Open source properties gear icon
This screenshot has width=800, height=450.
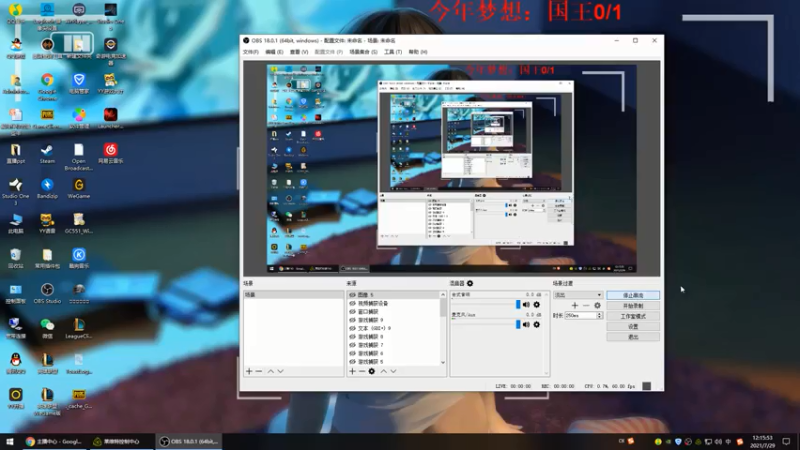pos(371,371)
